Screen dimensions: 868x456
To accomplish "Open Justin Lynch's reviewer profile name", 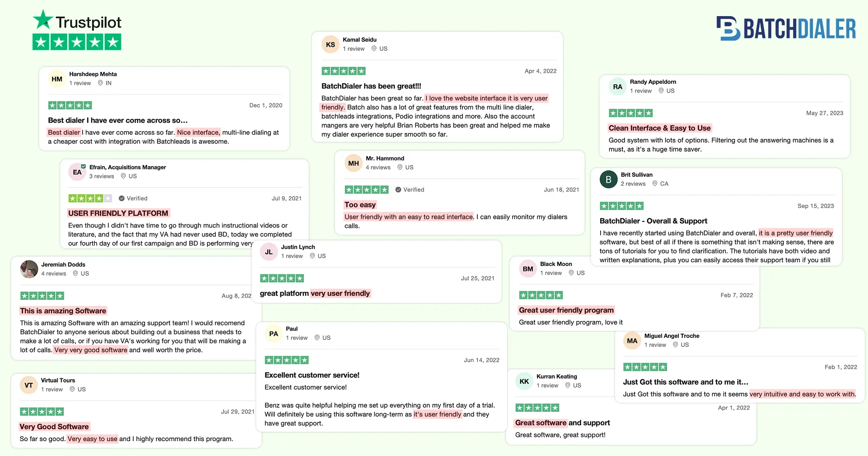I will pos(298,247).
